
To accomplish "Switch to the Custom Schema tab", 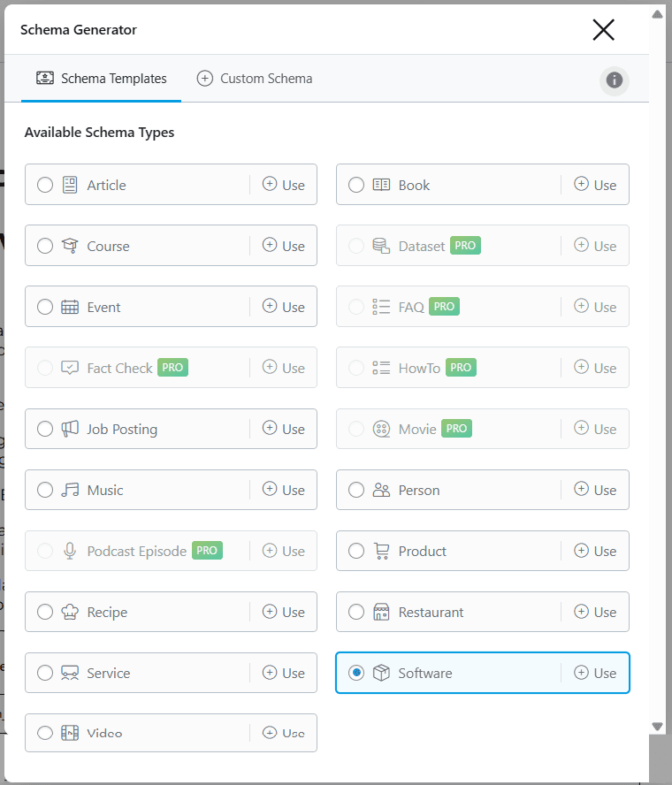I will [x=254, y=78].
